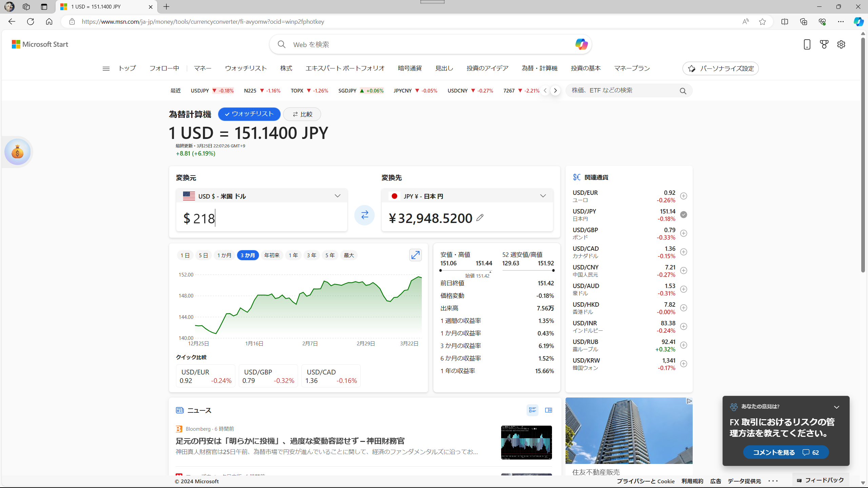
Task: Open the 為替・計算機 navigation tab
Action: [539, 68]
